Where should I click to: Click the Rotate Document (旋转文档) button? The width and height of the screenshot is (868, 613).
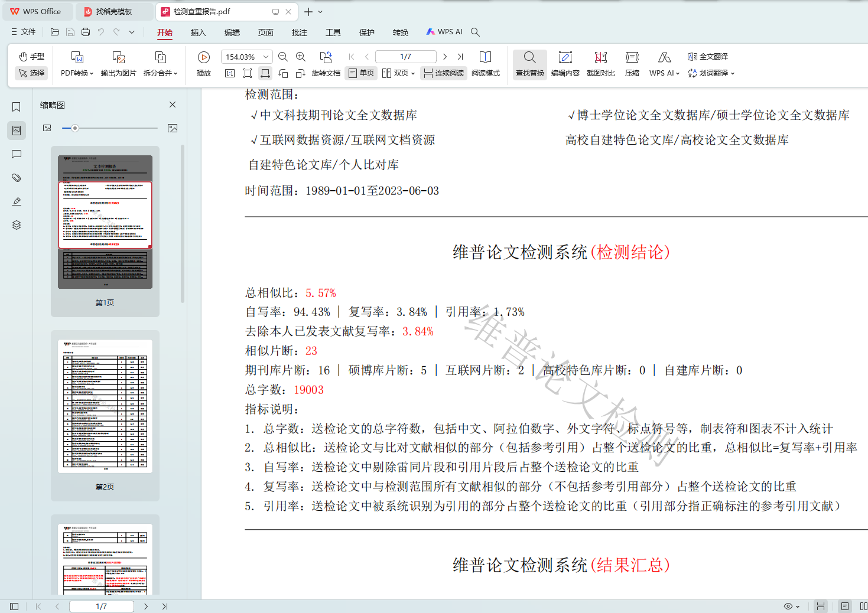tap(326, 64)
